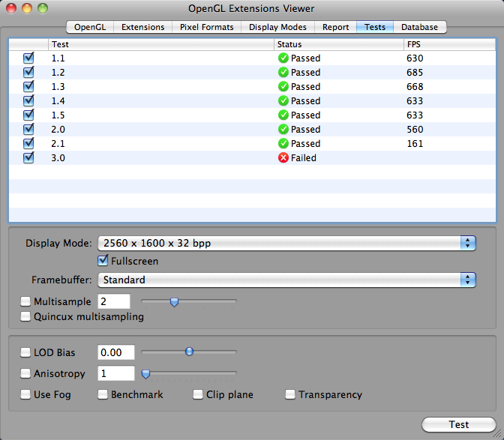Screen dimensions: 504x440
Task: Select the test name 3.0
Action: (58, 157)
